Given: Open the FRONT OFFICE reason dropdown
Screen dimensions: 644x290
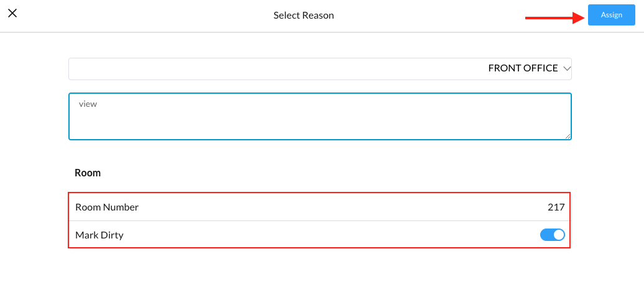Looking at the screenshot, I should coord(320,69).
